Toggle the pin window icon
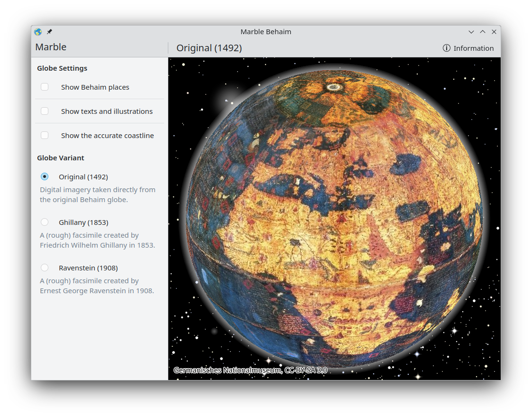 pos(49,32)
